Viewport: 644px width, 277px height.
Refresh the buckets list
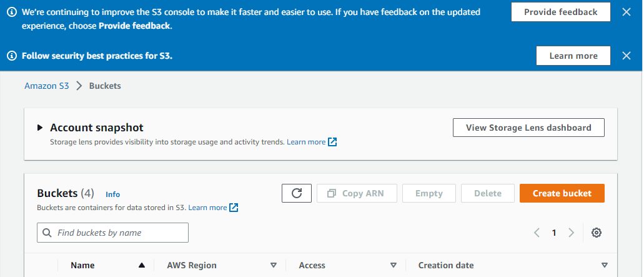tap(297, 193)
